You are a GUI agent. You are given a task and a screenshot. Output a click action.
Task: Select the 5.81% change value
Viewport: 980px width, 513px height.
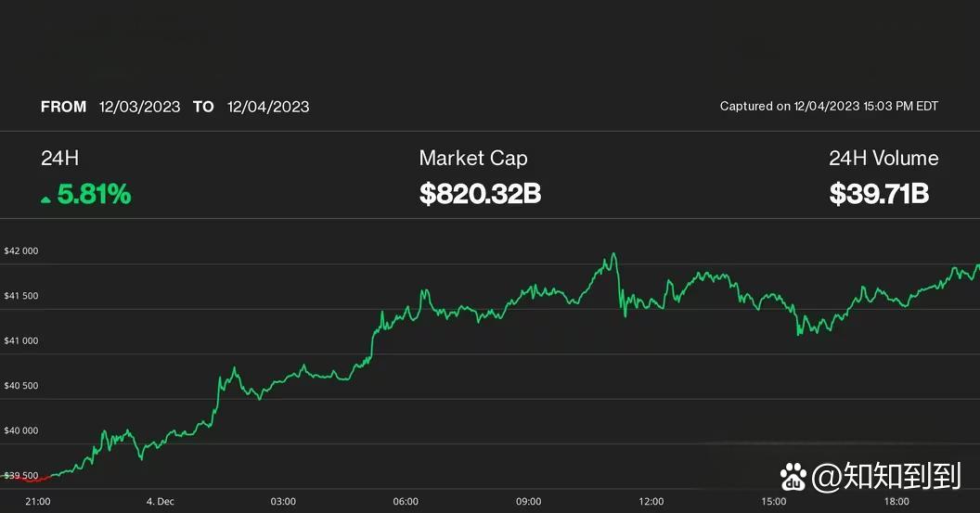tap(94, 195)
